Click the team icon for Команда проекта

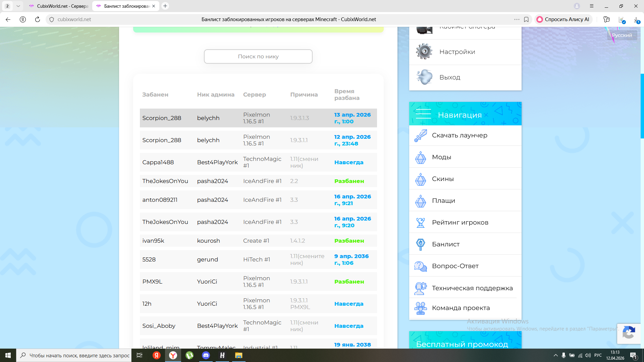420,308
